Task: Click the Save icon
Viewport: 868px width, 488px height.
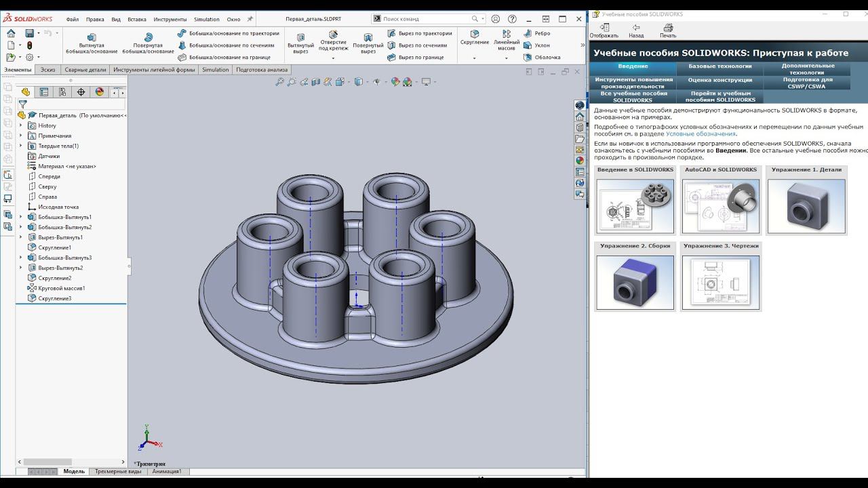Action: coord(29,33)
